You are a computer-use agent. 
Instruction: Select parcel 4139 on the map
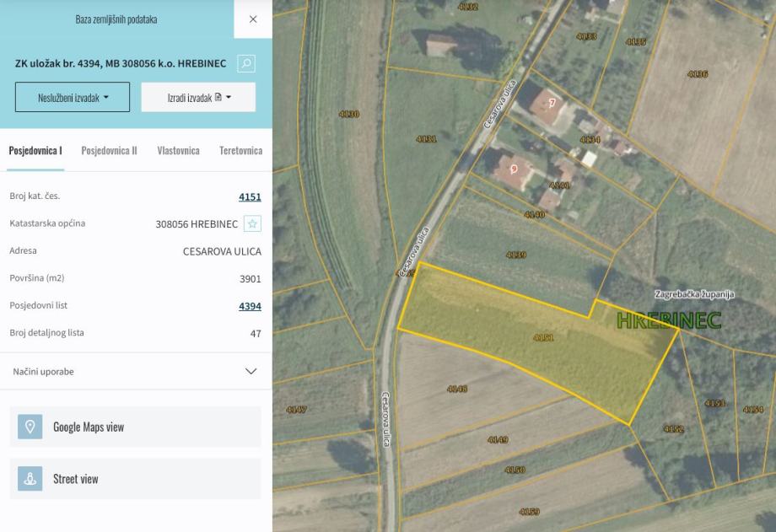click(x=516, y=255)
